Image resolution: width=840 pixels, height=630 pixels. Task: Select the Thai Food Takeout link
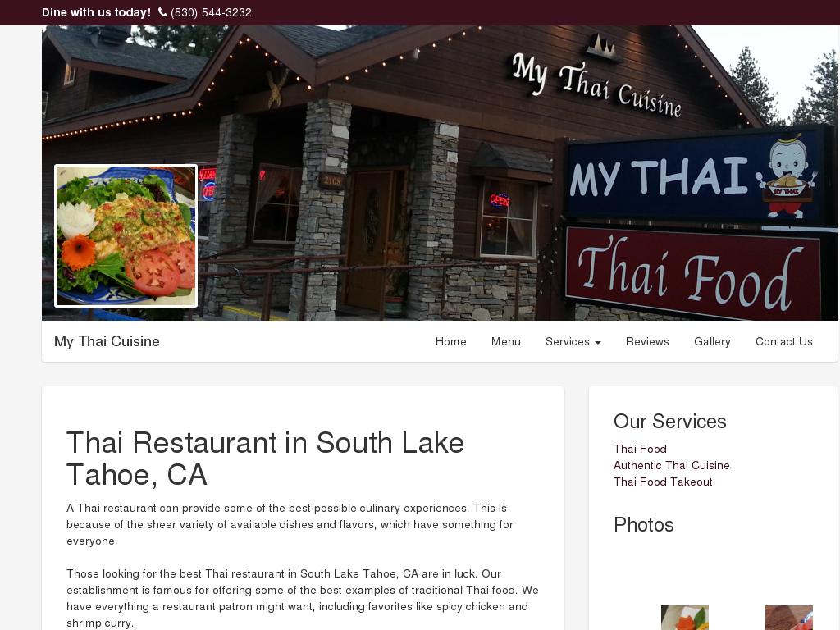(663, 482)
